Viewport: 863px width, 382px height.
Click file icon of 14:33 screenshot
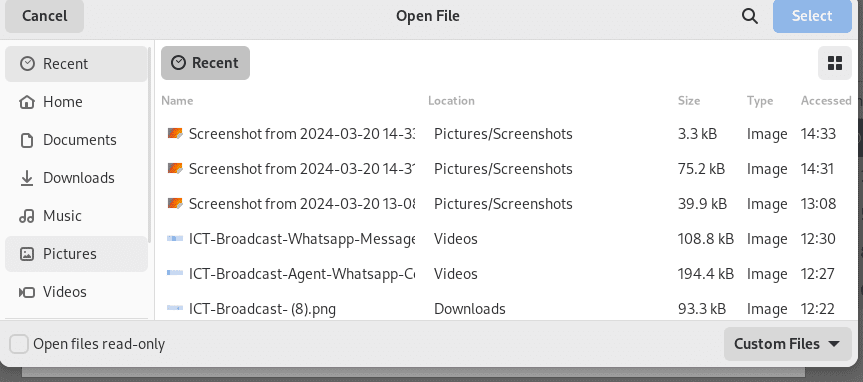click(x=175, y=134)
